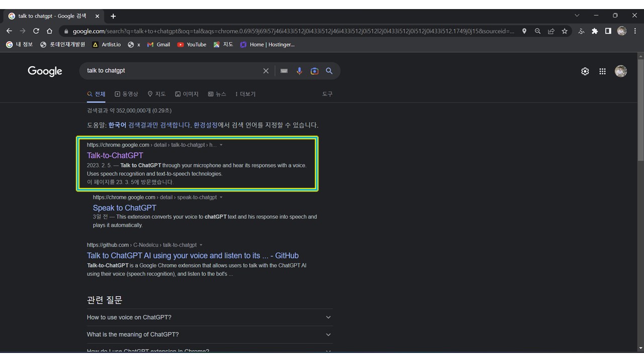The height and width of the screenshot is (362, 644).
Task: Open a new tab with the plus button
Action: (113, 16)
